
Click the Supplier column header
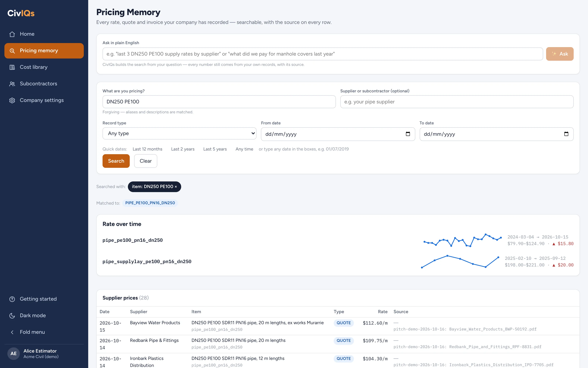click(x=139, y=312)
